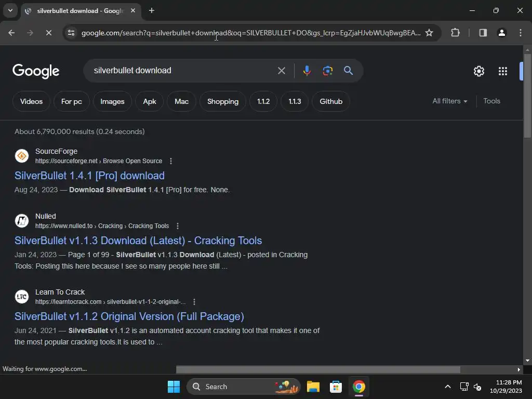Click the horizontal scrollbar thumb

click(x=318, y=369)
